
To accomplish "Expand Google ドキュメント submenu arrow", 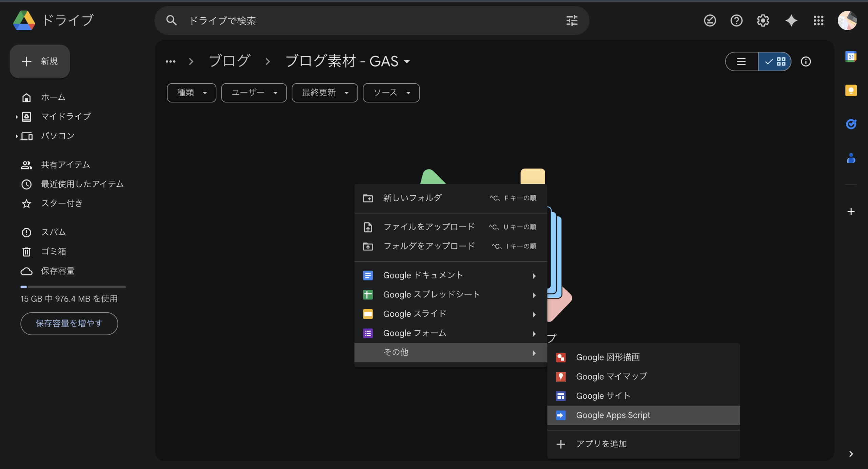I will coord(534,276).
